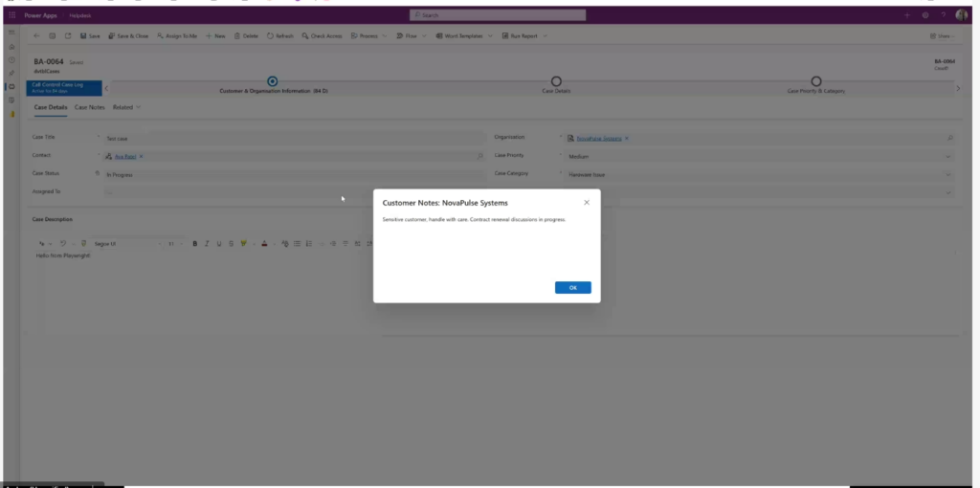
Task: Open the Ava Patel contact link
Action: pyautogui.click(x=125, y=156)
